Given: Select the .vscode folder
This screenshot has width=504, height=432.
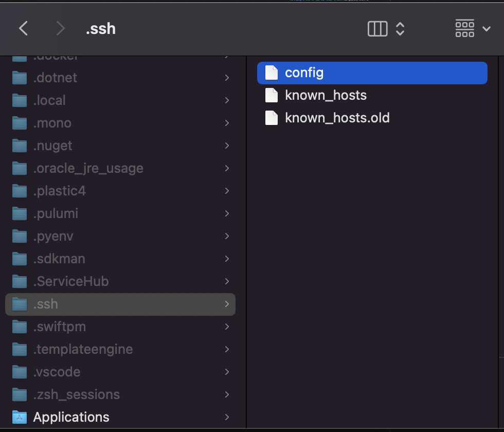Looking at the screenshot, I should pyautogui.click(x=120, y=372).
